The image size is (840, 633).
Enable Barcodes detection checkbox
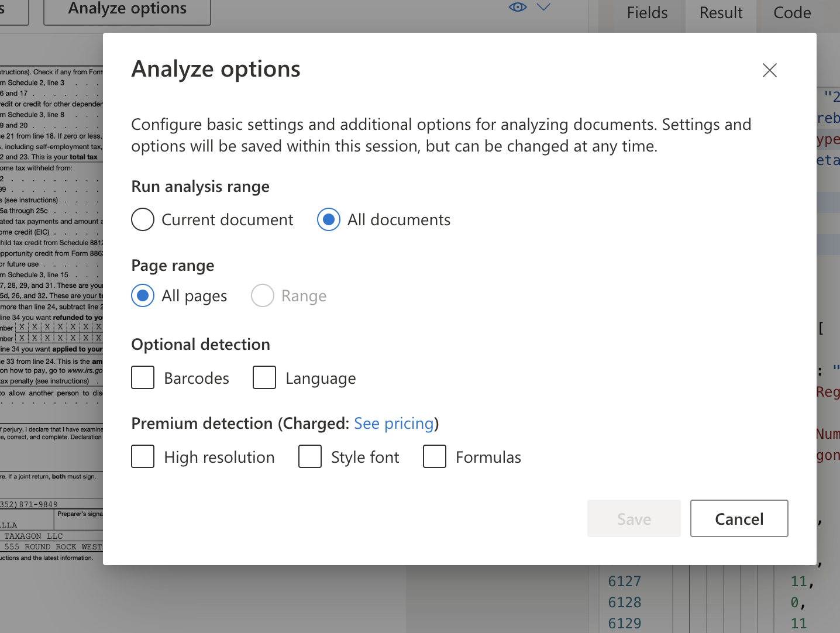tap(143, 378)
